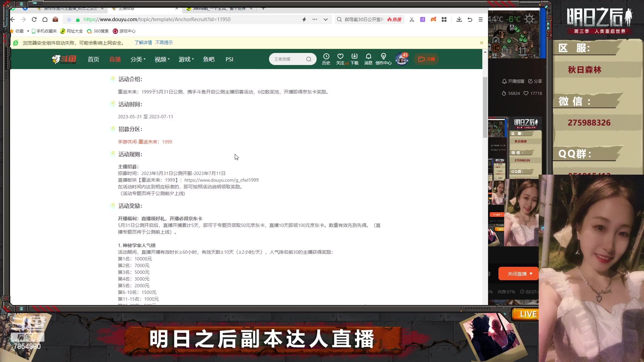Viewport: 644px width, 362px height.
Task: Click the scissors screenshot icon
Action: click(x=412, y=19)
